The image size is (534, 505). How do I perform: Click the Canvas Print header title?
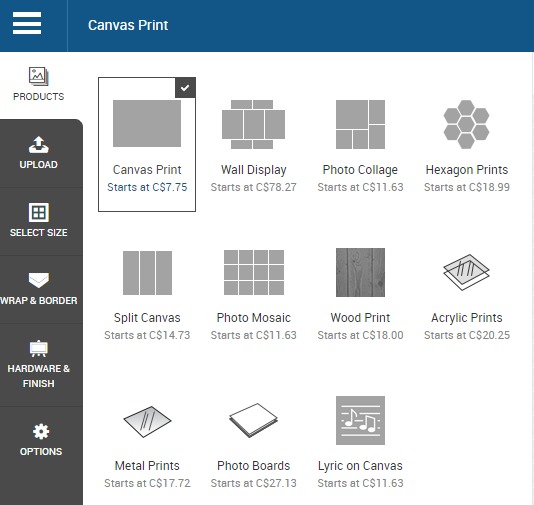pyautogui.click(x=128, y=25)
